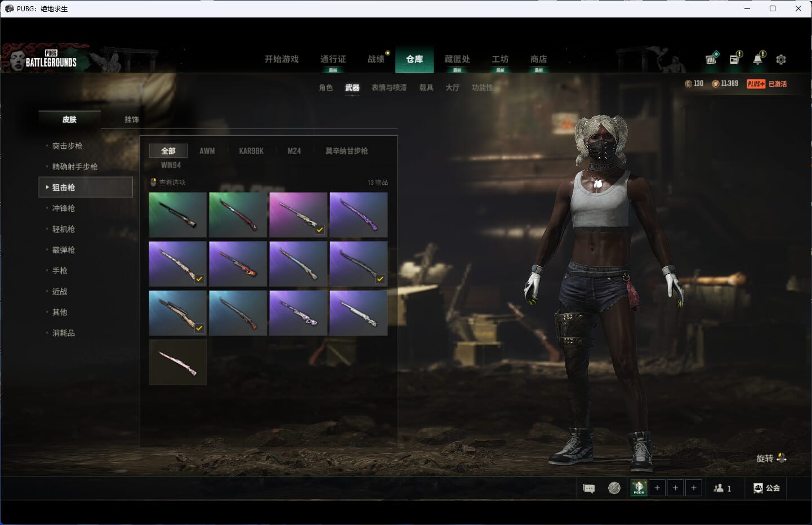The image size is (812, 525).
Task: Go to the 开始游戏 tab
Action: (282, 59)
